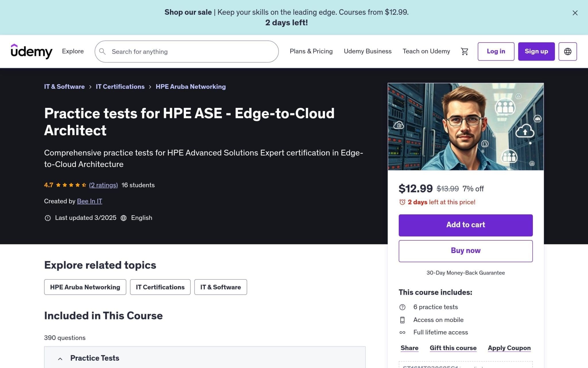Click Share

click(x=409, y=348)
